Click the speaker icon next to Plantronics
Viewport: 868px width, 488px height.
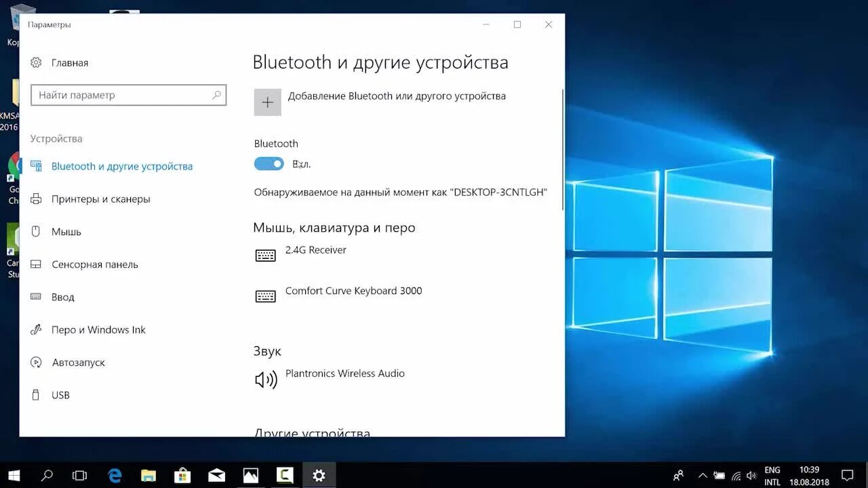(x=266, y=380)
